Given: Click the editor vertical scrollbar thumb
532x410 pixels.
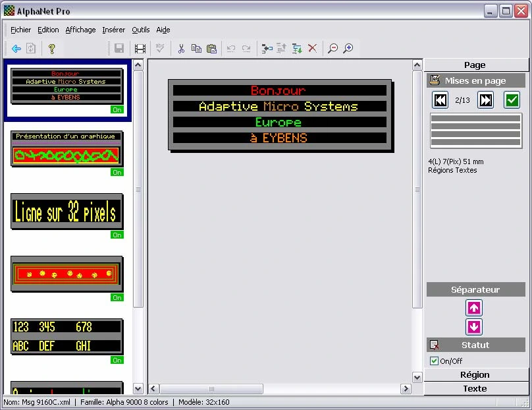Looking at the screenshot, I should (417, 189).
